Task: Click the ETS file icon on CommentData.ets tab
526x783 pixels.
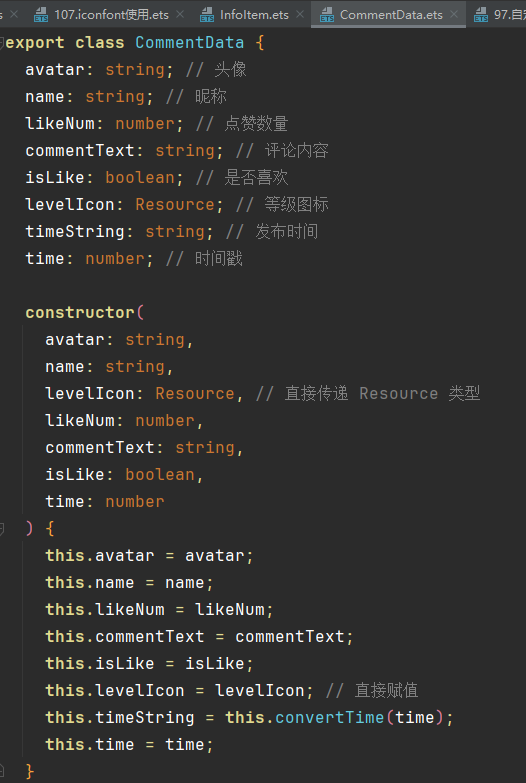Action: tap(327, 15)
